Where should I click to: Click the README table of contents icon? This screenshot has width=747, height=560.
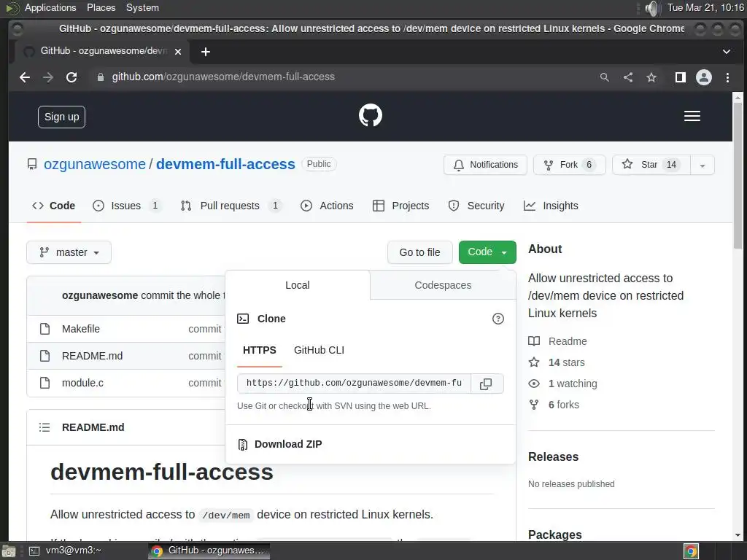pos(44,427)
